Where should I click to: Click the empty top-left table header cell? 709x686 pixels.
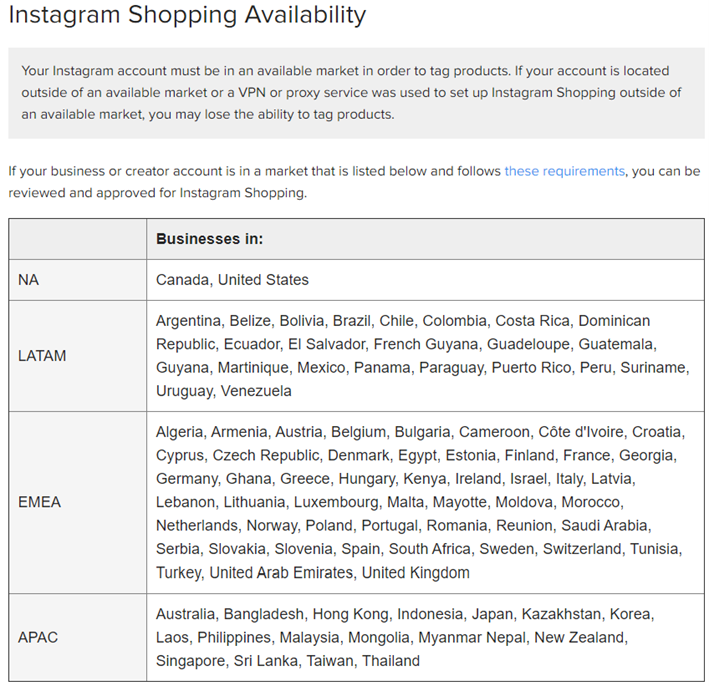(x=77, y=239)
